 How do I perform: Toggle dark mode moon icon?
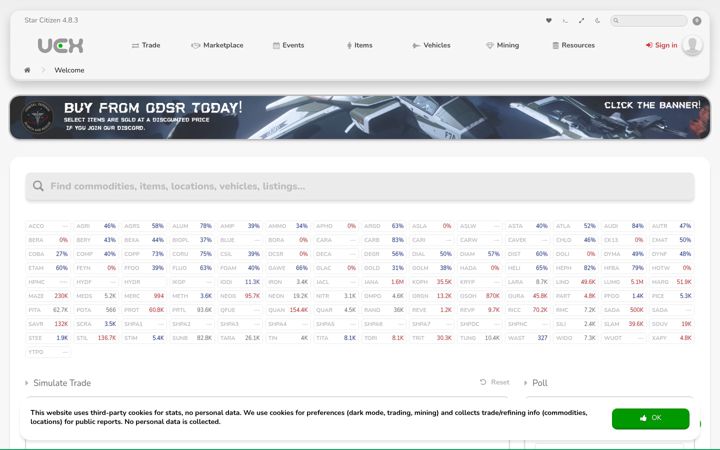point(597,20)
